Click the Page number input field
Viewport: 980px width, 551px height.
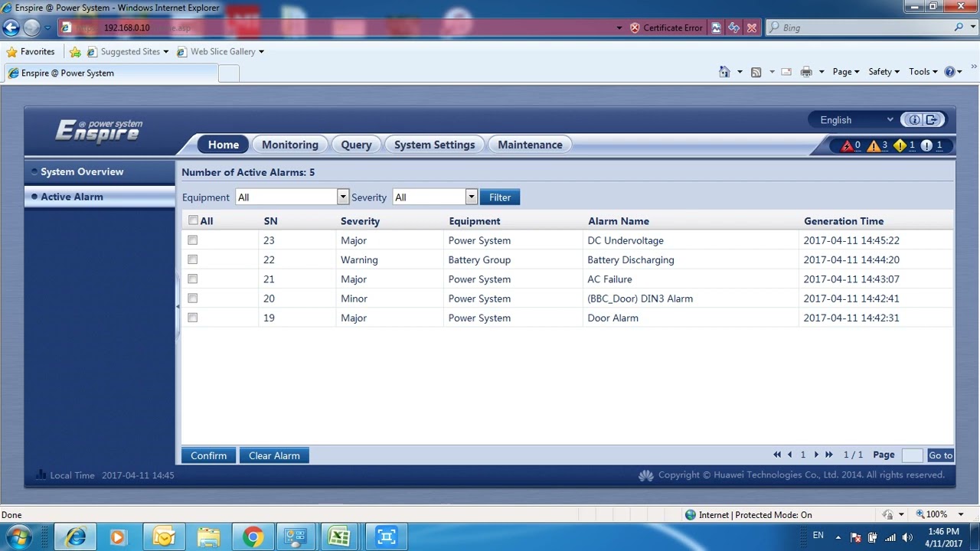(x=912, y=455)
